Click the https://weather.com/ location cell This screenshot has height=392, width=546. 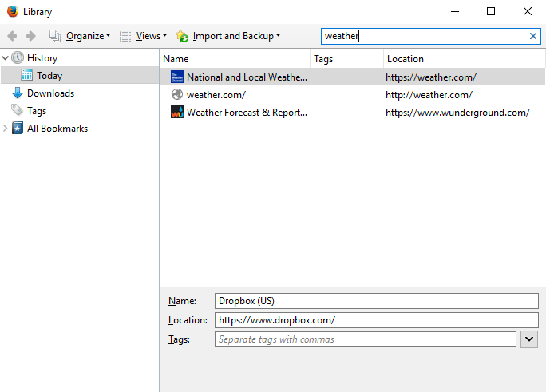(x=431, y=77)
